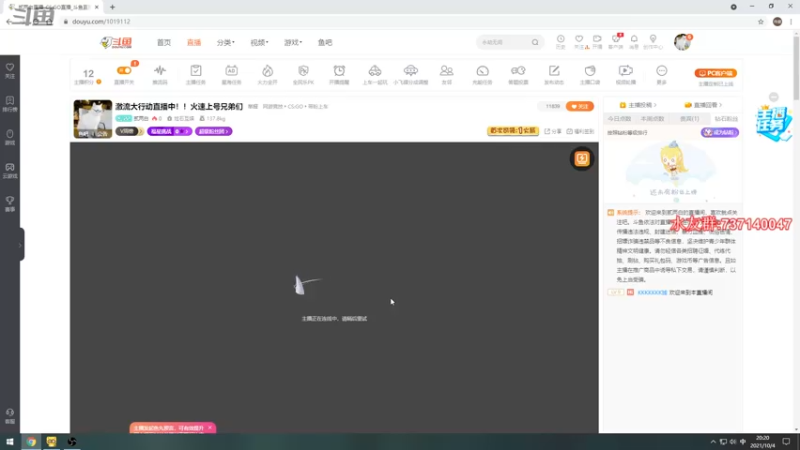Screen dimensions: 800x450
Task: Open the video carousel 视频轮播 icon
Action: click(x=626, y=70)
